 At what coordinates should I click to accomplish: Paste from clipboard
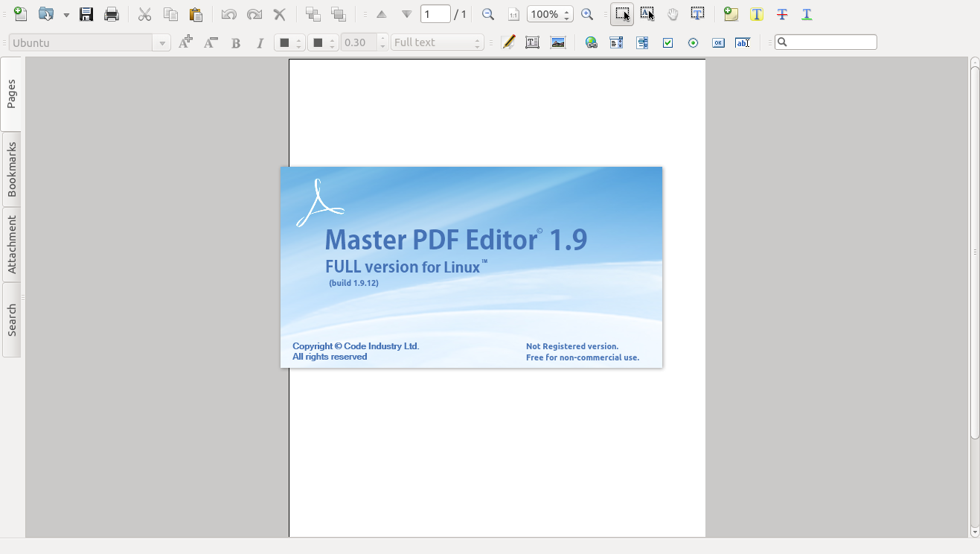click(196, 14)
